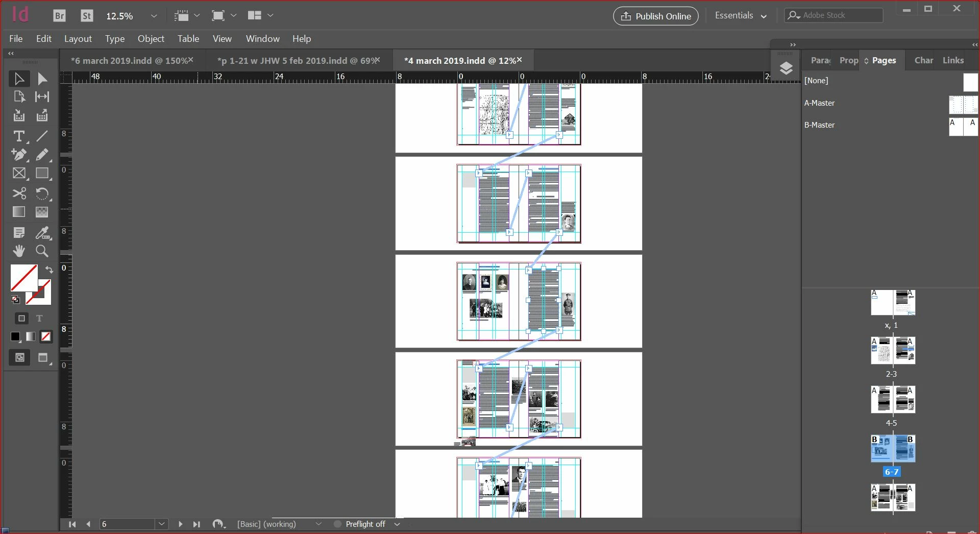Screen dimensions: 980x534
Task: Select the Gradient Swatch tool
Action: (19, 212)
